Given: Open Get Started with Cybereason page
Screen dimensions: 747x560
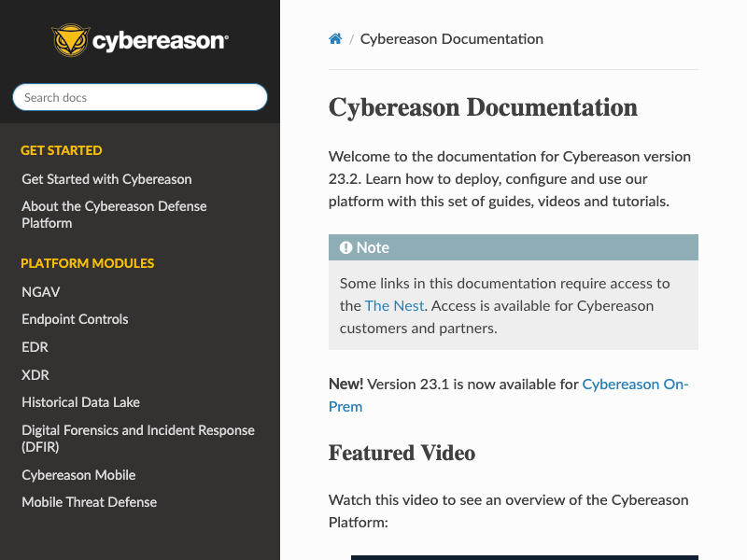Looking at the screenshot, I should (106, 179).
